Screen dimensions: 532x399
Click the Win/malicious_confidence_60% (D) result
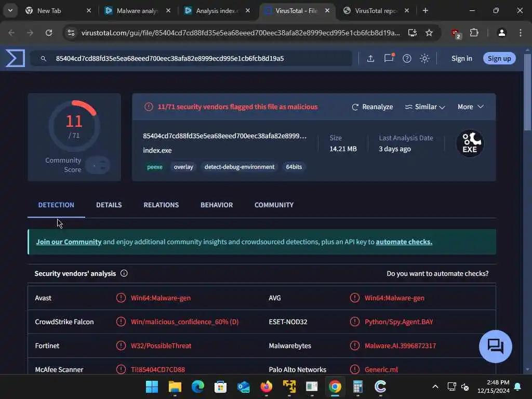(184, 322)
